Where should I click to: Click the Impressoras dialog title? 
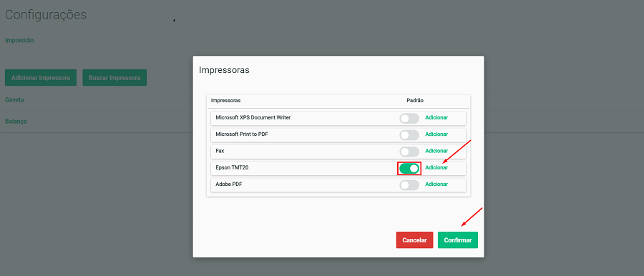coord(224,70)
